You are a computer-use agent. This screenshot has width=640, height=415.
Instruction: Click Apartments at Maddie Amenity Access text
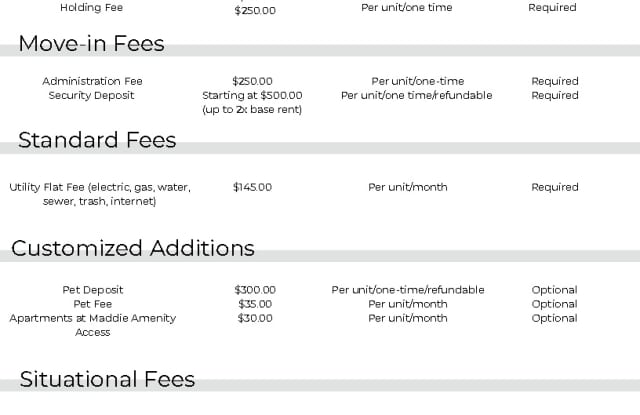[93, 325]
